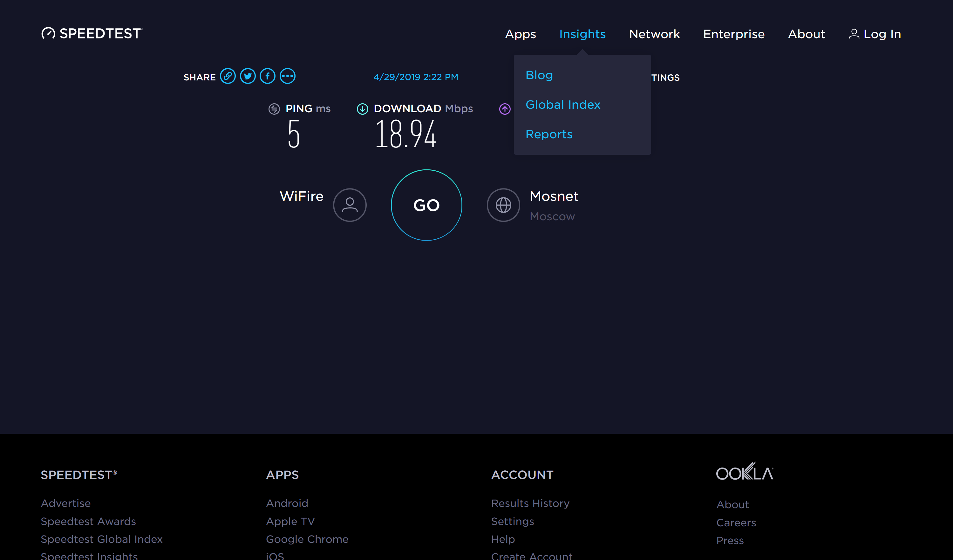Open Android app footer link

[287, 503]
